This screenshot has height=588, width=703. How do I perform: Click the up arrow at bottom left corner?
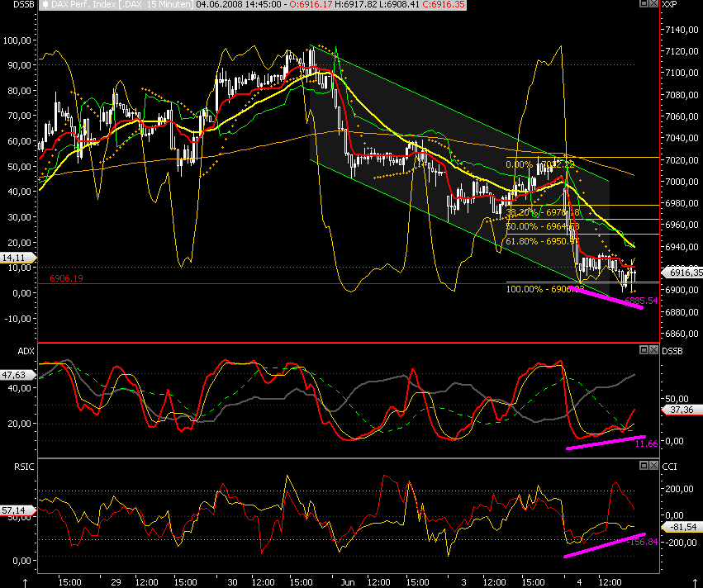coord(25,582)
